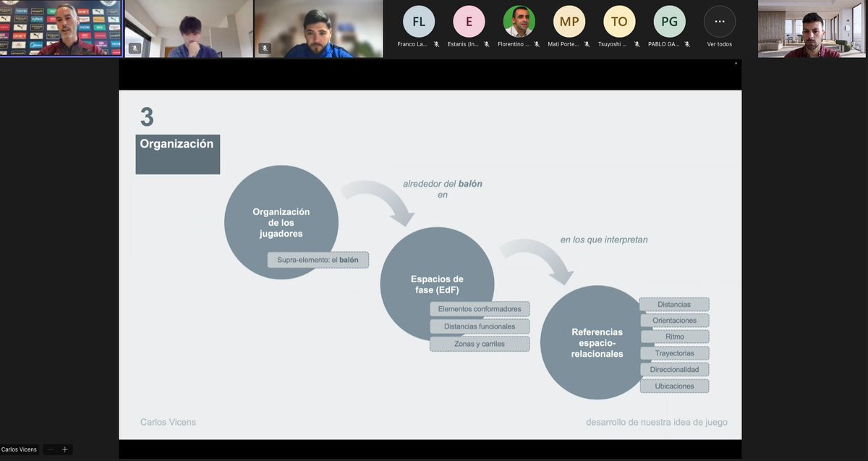Click 'alrededor del balón en' caption

(443, 189)
